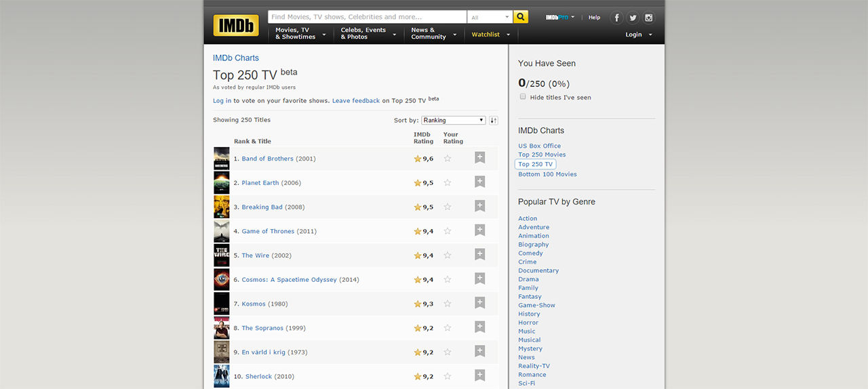Rate The Wire with star
Viewport: 868px width, 389px height.
(x=448, y=255)
